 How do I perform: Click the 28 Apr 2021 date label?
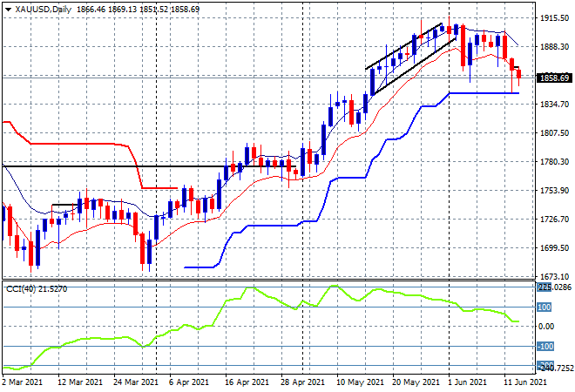[303, 382]
